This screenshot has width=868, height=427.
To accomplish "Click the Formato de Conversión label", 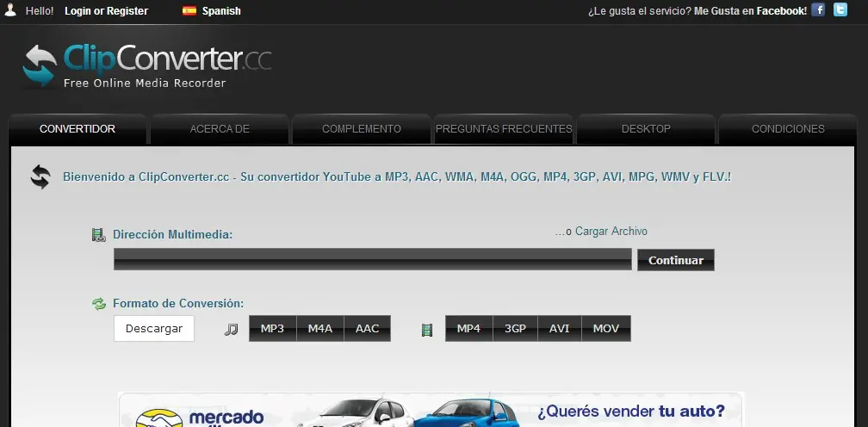I will coord(178,304).
